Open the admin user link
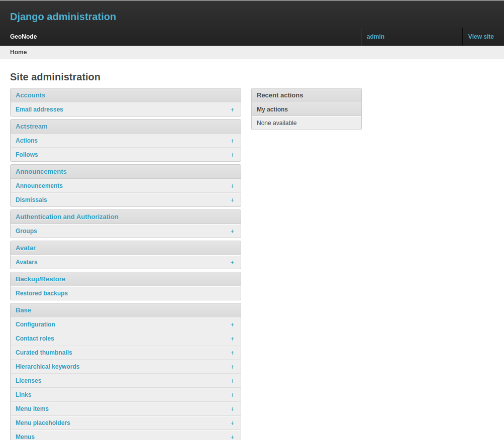The width and height of the screenshot is (504, 440). point(375,37)
